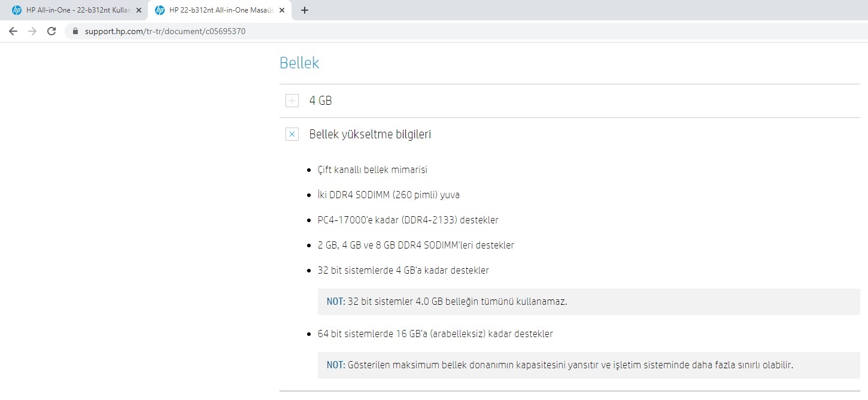
Task: Click 32 bit sistemlerde 4 GB'a kadar destekler
Action: [403, 270]
